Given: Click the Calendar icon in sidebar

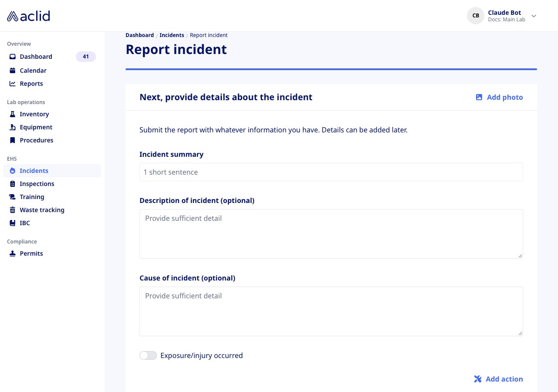Looking at the screenshot, I should [13, 71].
